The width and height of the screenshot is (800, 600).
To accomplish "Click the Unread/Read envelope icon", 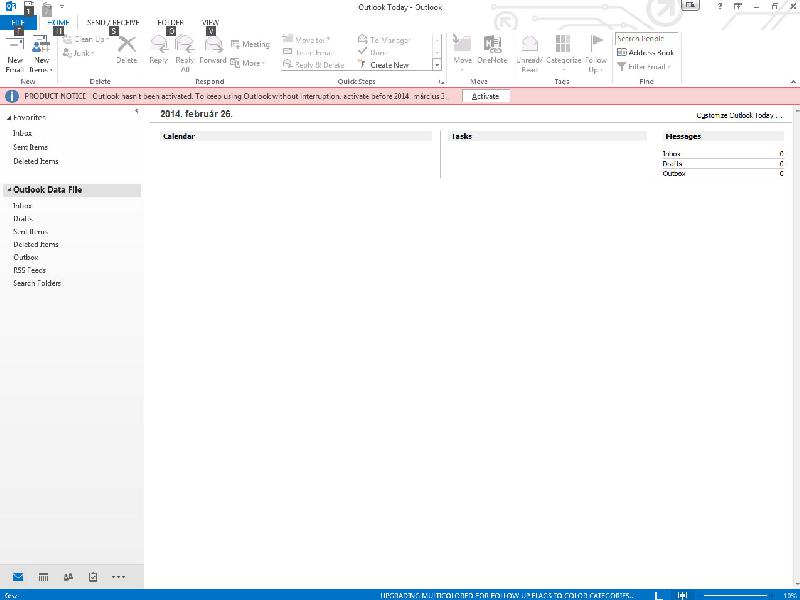I will (x=530, y=44).
